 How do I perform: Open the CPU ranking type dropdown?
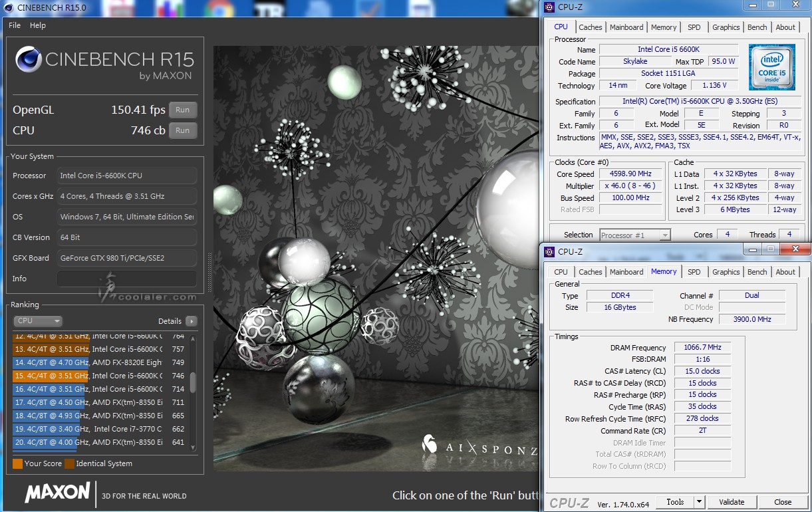coord(39,321)
